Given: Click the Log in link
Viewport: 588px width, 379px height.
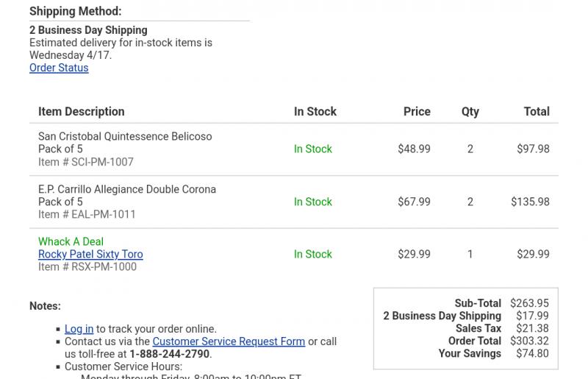Looking at the screenshot, I should pyautogui.click(x=79, y=329).
